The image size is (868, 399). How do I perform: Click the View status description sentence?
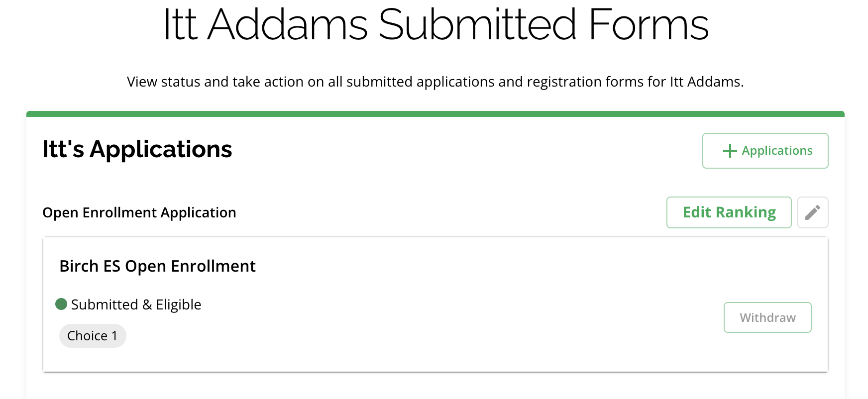pos(435,82)
